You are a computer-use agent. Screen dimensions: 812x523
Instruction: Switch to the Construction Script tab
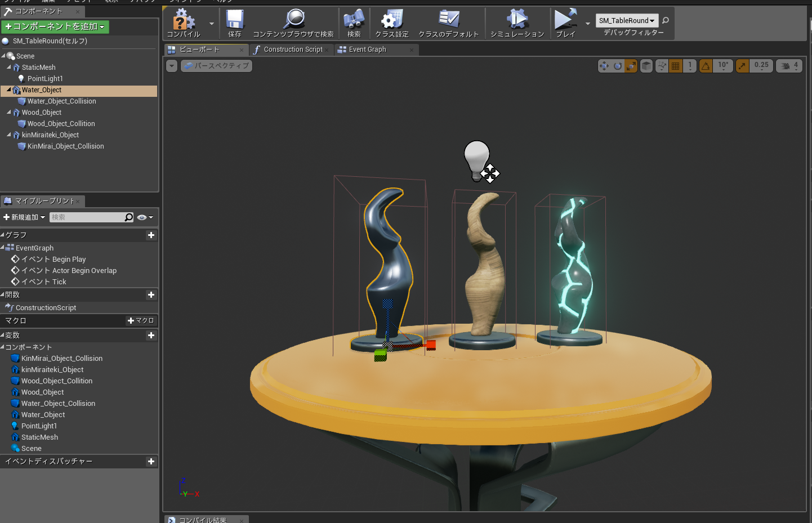click(292, 50)
